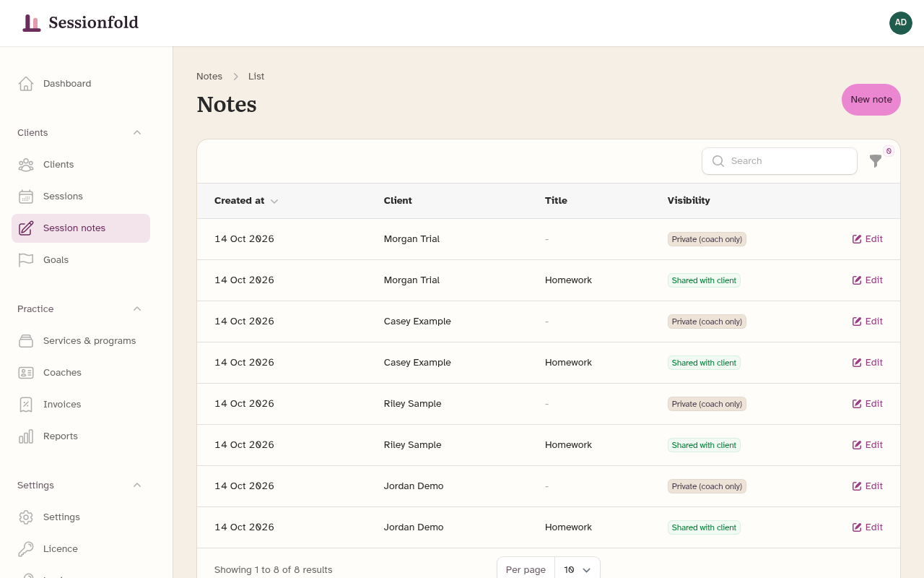This screenshot has height=578, width=924.
Task: Open Services & programs via its icon
Action: 26,341
